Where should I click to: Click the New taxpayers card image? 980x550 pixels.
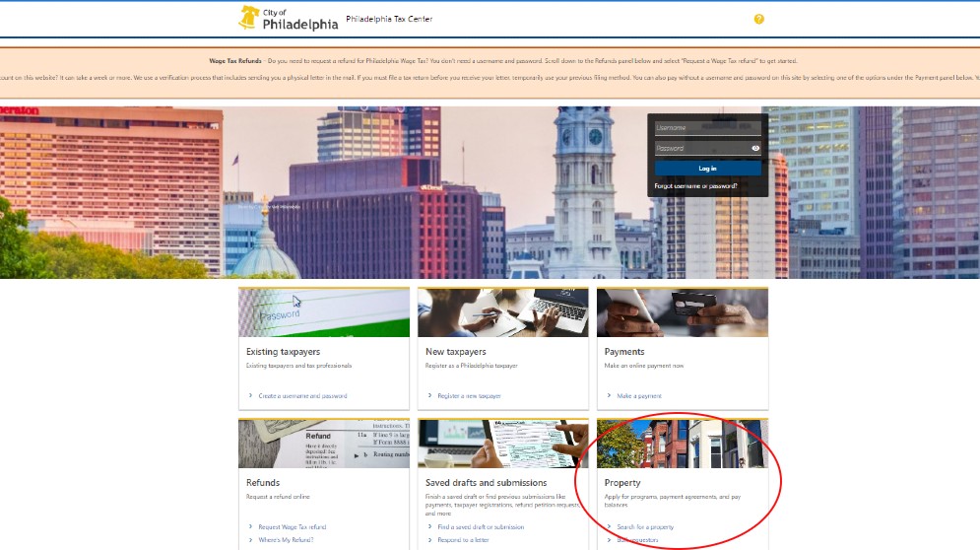(503, 312)
